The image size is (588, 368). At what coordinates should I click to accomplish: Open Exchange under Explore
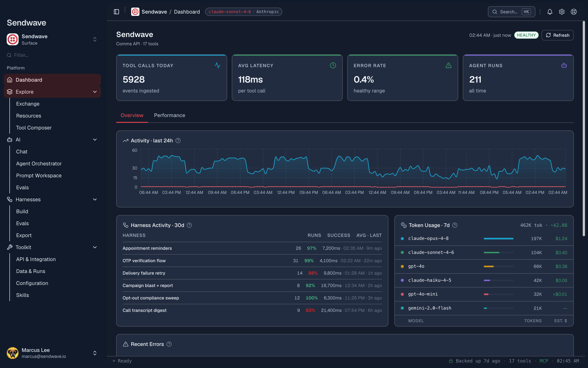28,104
